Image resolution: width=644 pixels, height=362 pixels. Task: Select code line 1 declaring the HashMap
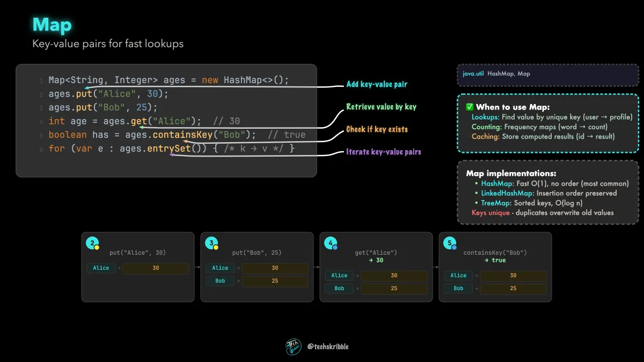pyautogui.click(x=169, y=80)
